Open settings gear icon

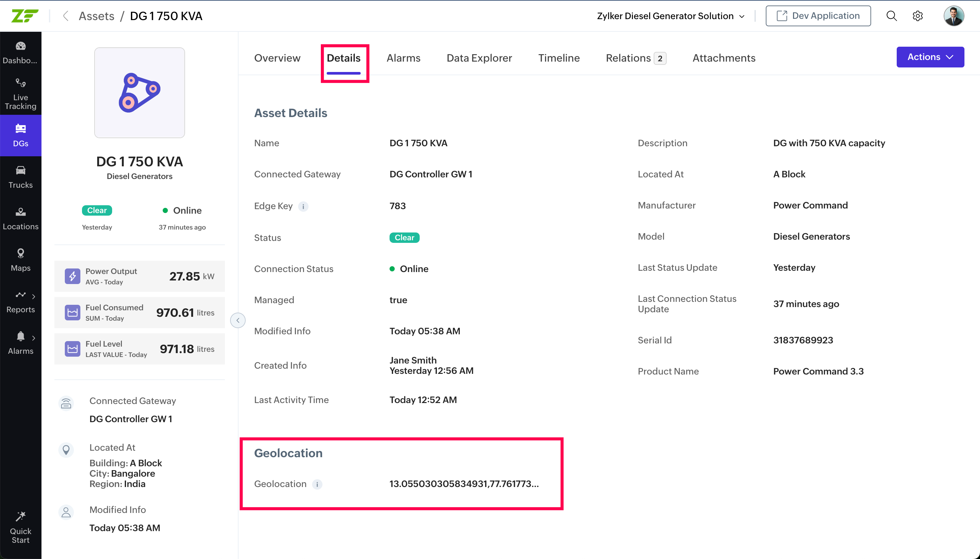point(917,16)
